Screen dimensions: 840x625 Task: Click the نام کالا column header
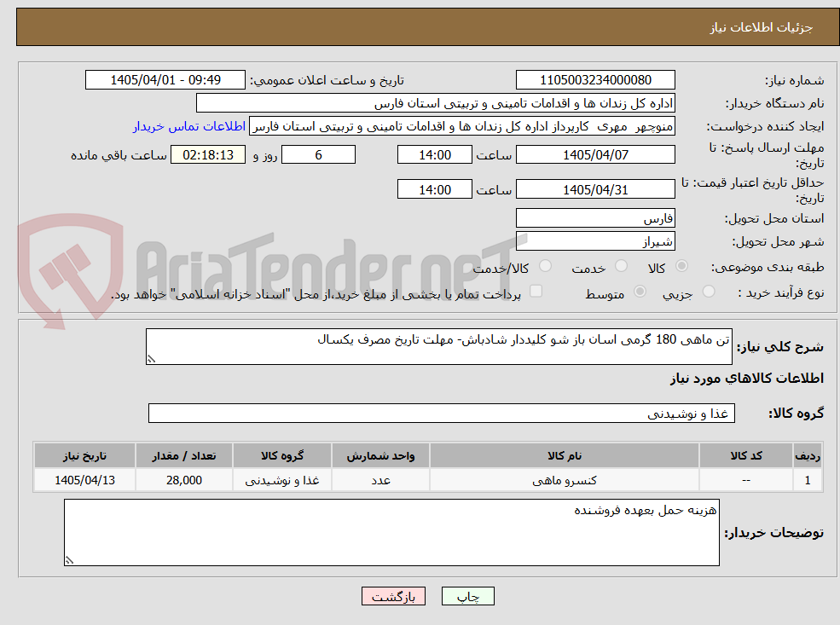point(564,456)
